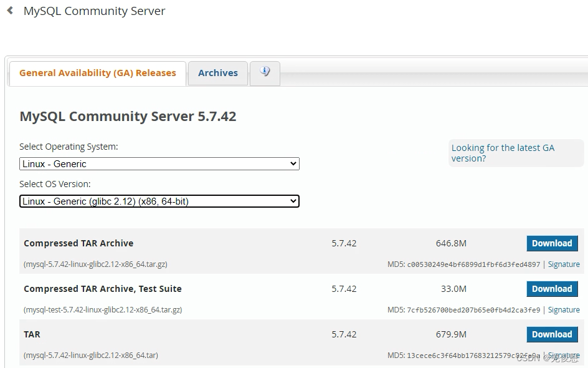The height and width of the screenshot is (368, 588).
Task: Click the MySQL Community Server page title
Action: coord(94,11)
